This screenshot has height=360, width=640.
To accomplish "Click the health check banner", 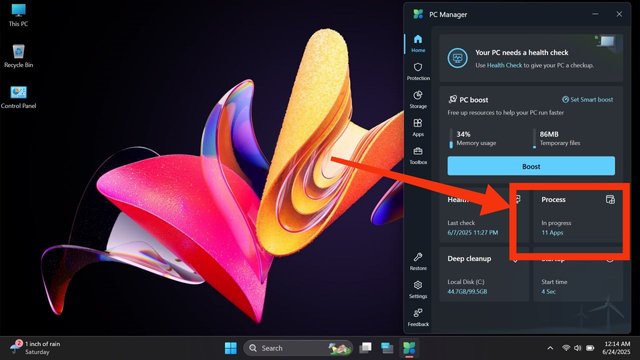I will point(531,58).
